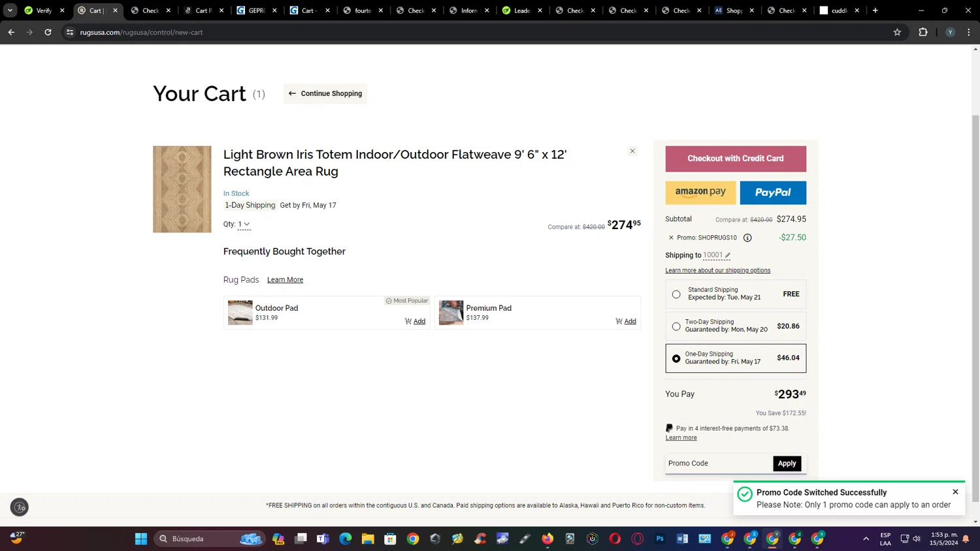Open Firefox from the taskbar
This screenshot has width=980, height=551.
click(x=547, y=539)
